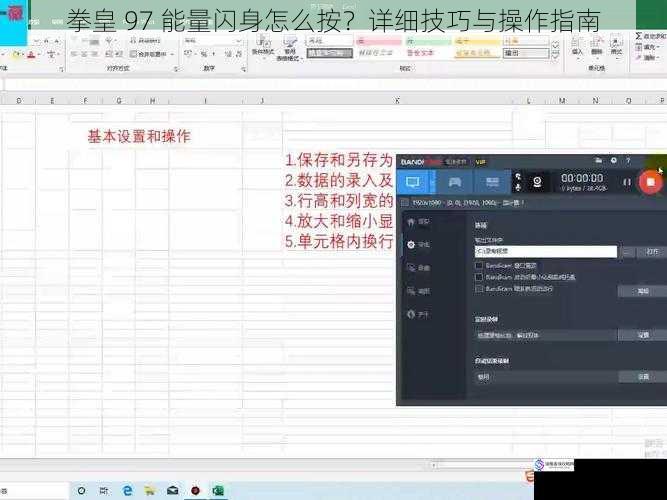
Task: Apply Excel percent style icon
Action: point(204,54)
